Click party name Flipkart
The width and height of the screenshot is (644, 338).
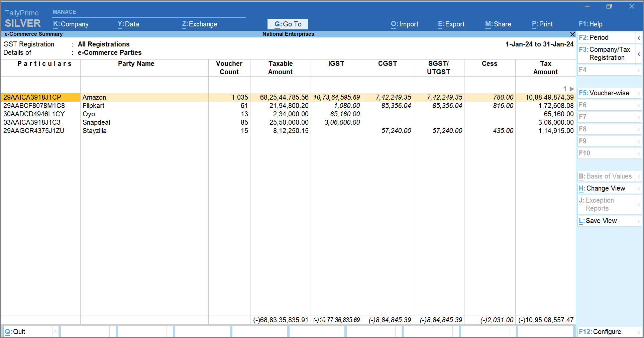93,106
